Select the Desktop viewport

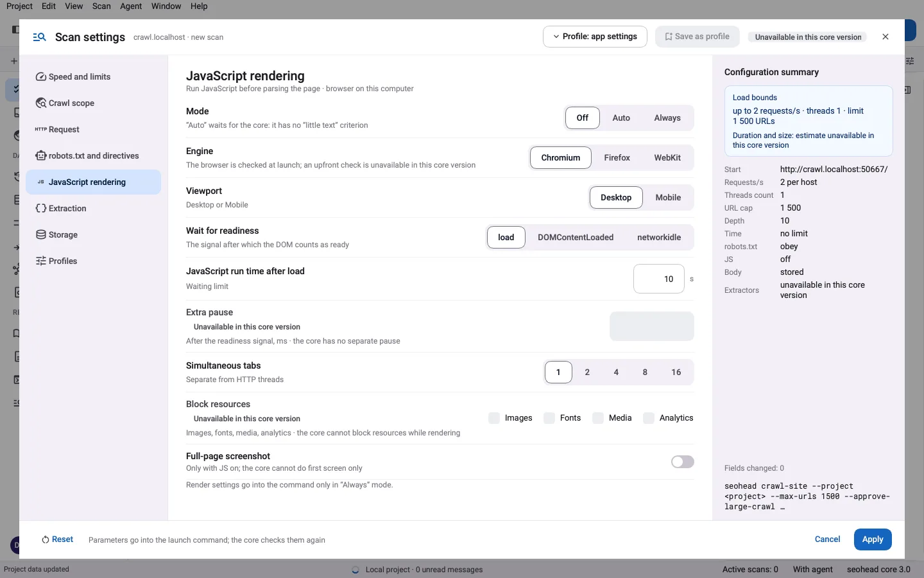tap(616, 198)
